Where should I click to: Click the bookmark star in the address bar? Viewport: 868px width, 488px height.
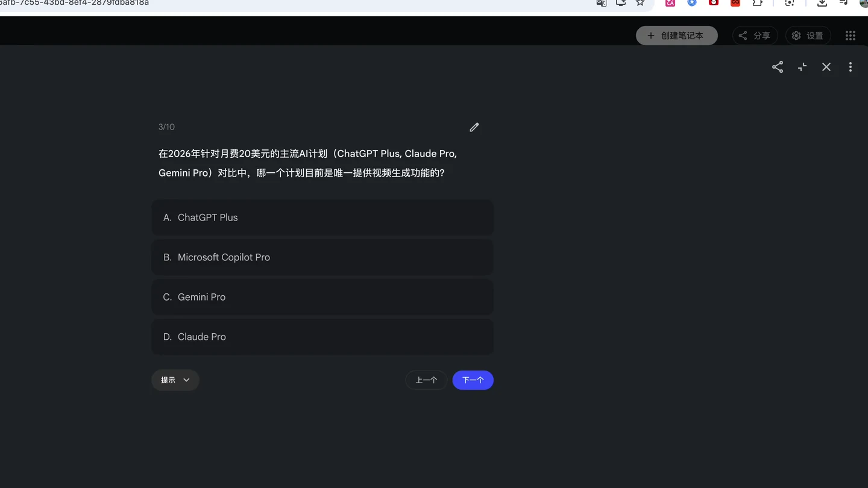point(640,3)
